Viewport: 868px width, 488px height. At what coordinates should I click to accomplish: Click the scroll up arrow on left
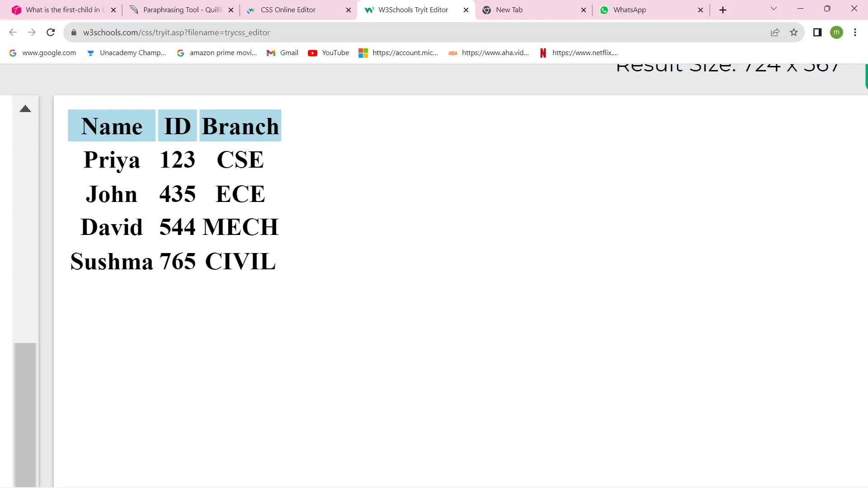25,108
